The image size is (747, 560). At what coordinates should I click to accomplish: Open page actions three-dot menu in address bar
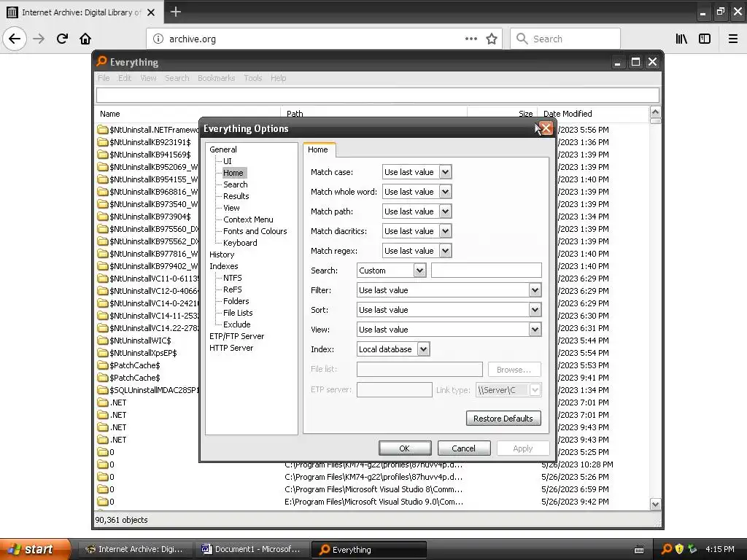coord(471,39)
